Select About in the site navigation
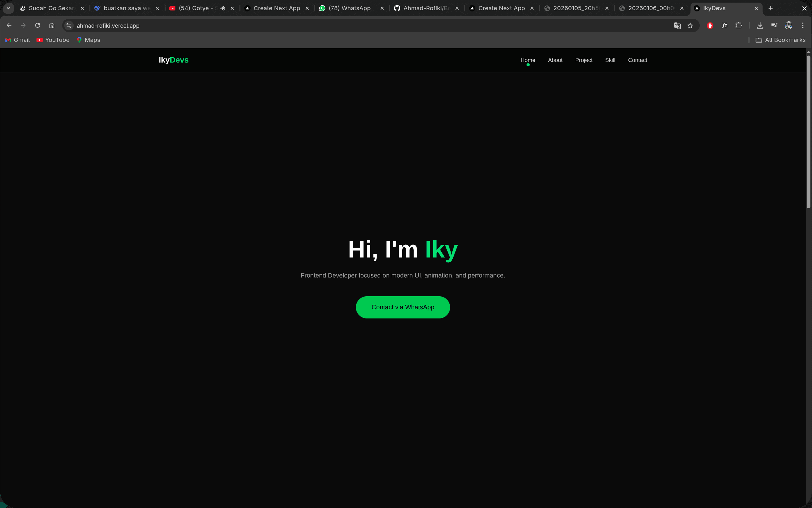Viewport: 812px width, 508px height. coord(555,60)
